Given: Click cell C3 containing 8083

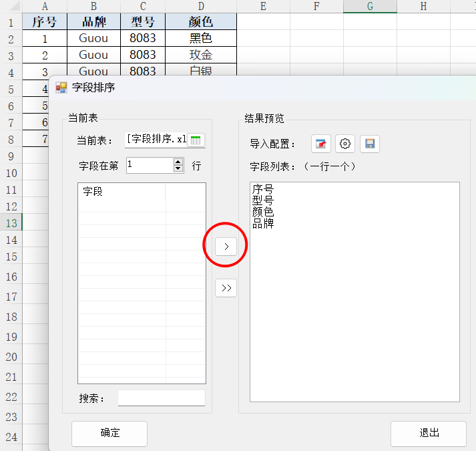Looking at the screenshot, I should click(143, 55).
